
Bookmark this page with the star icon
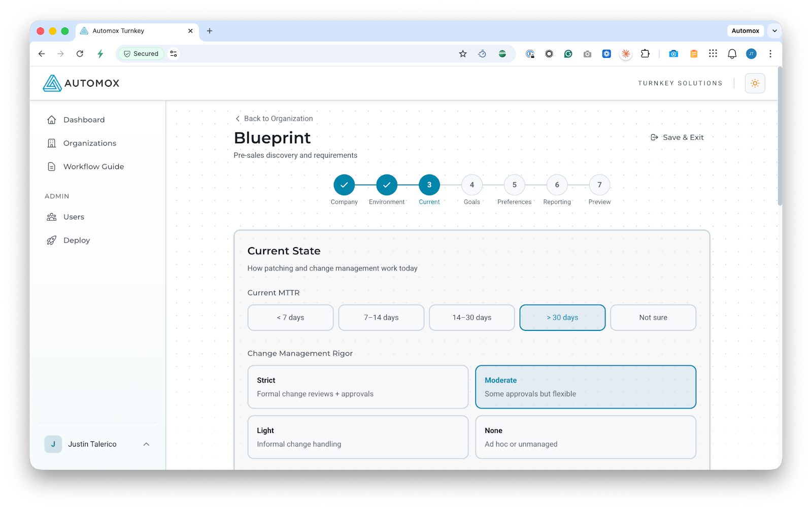[463, 54]
